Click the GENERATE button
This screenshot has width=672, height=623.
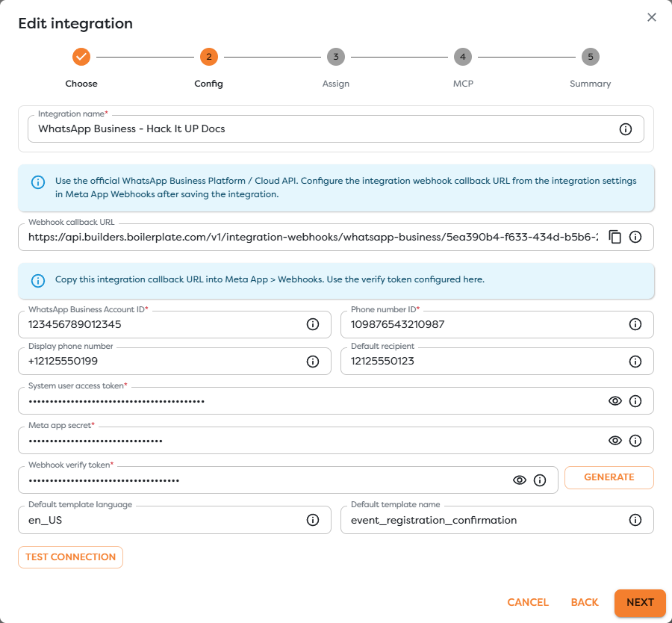(609, 477)
